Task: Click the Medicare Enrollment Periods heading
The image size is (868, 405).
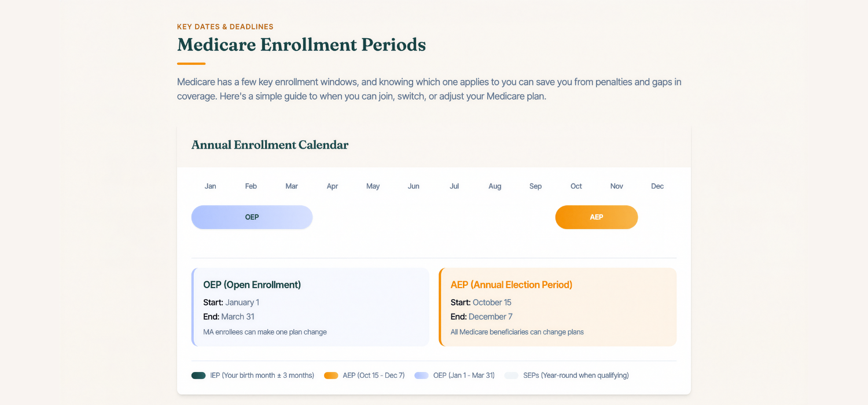Action: coord(301,45)
